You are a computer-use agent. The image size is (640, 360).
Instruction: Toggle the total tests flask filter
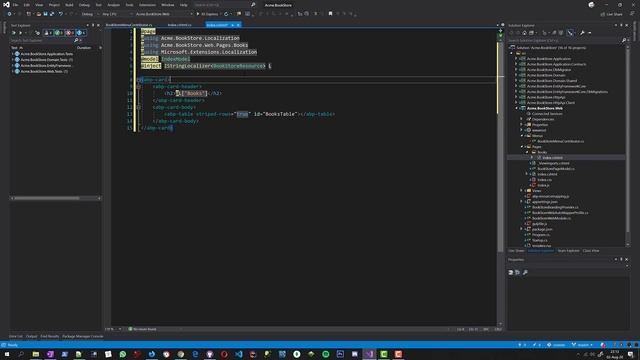pyautogui.click(x=47, y=33)
